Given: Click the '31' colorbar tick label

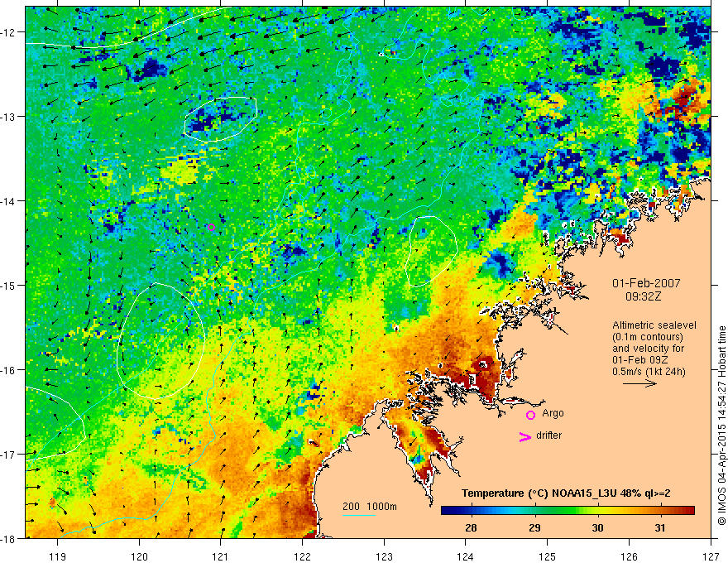Looking at the screenshot, I should click(660, 527).
